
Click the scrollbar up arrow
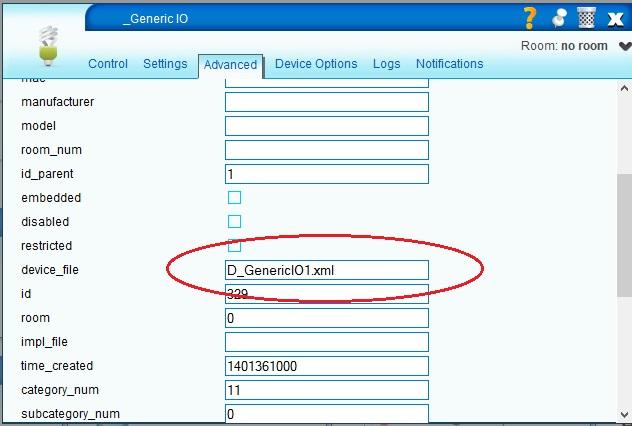pos(624,88)
